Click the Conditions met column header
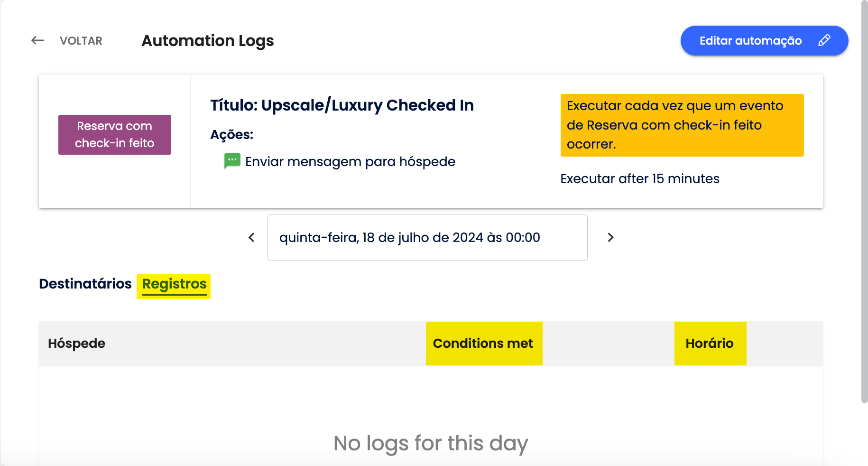The image size is (868, 466). coord(483,344)
